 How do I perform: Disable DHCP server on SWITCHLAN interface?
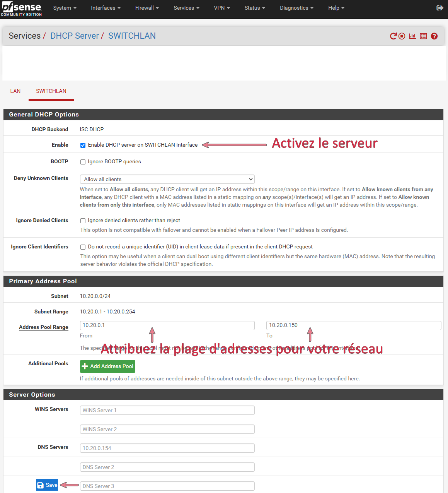[x=83, y=145]
